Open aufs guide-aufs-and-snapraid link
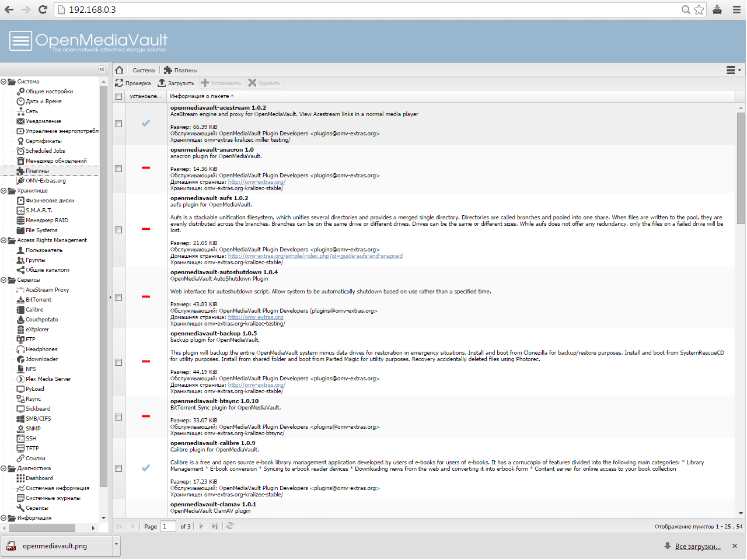Screen dimensions: 747x560 point(315,256)
